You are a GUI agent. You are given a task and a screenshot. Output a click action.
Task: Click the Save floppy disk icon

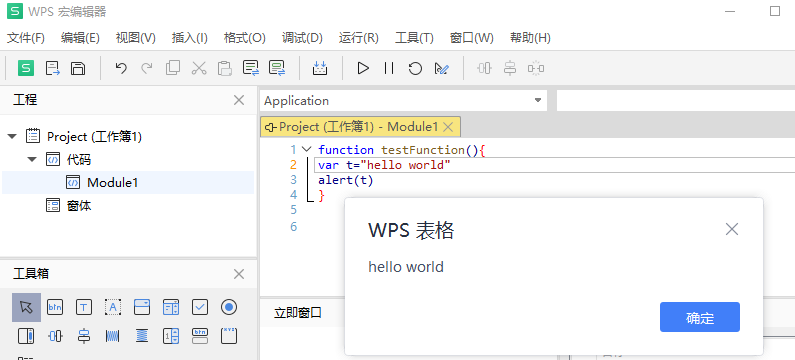point(78,68)
